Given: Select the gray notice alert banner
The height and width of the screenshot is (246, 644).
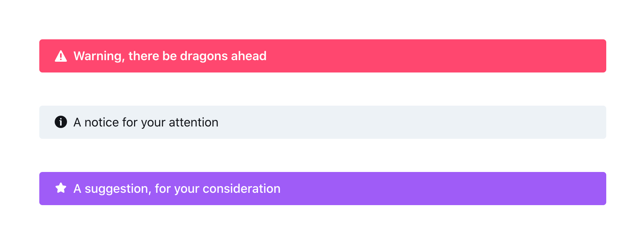Looking at the screenshot, I should tap(424, 122).
